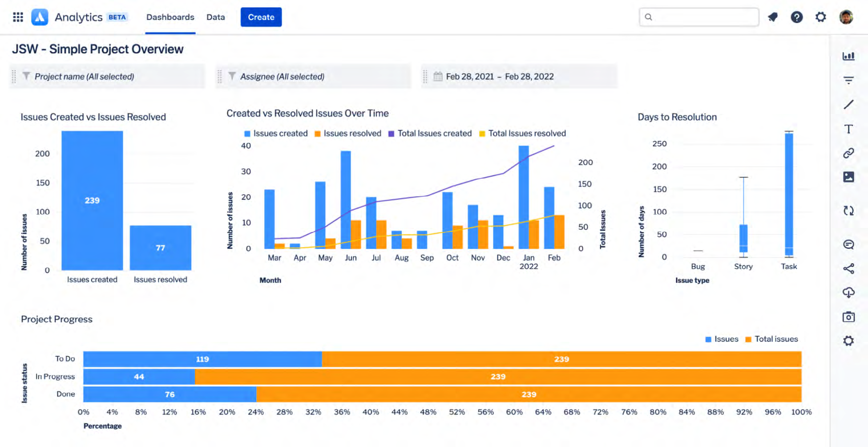Image resolution: width=868 pixels, height=447 pixels.
Task: Toggle the Issues created legend item
Action: (x=275, y=133)
